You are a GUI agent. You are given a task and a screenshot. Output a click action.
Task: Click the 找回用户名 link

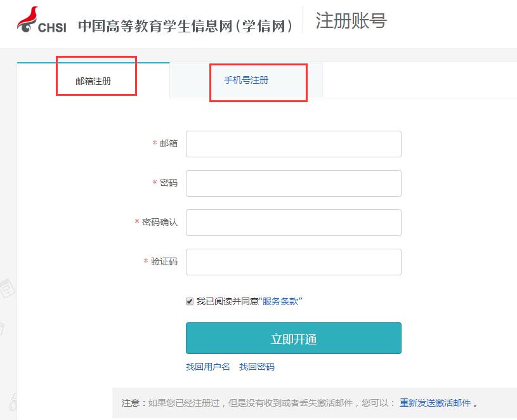(208, 367)
